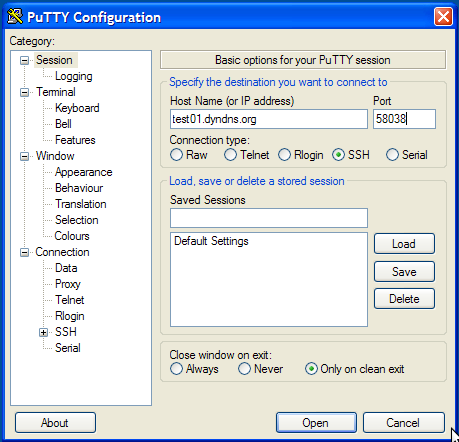Collapse the Terminal tree node
This screenshot has width=459, height=442.
pyautogui.click(x=24, y=92)
